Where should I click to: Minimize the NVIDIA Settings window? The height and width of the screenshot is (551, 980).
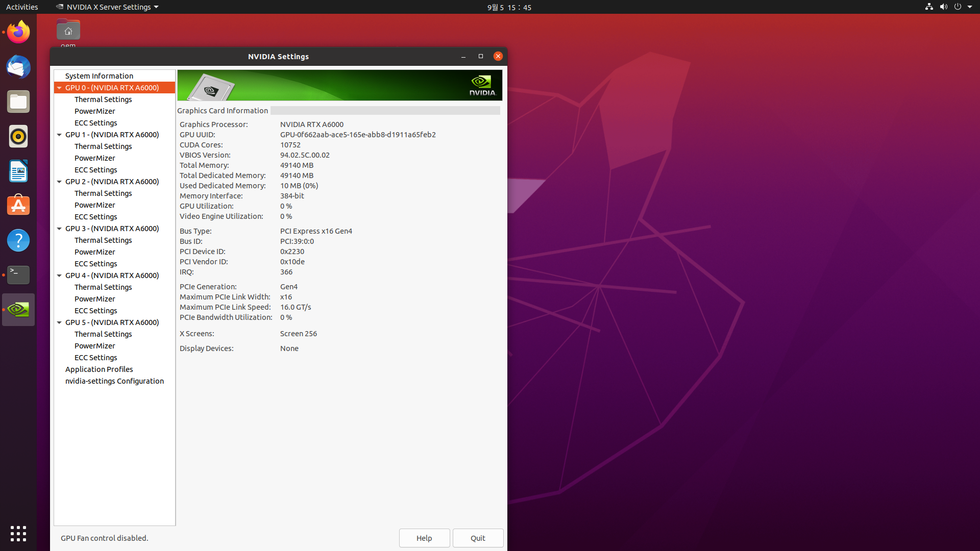tap(463, 56)
